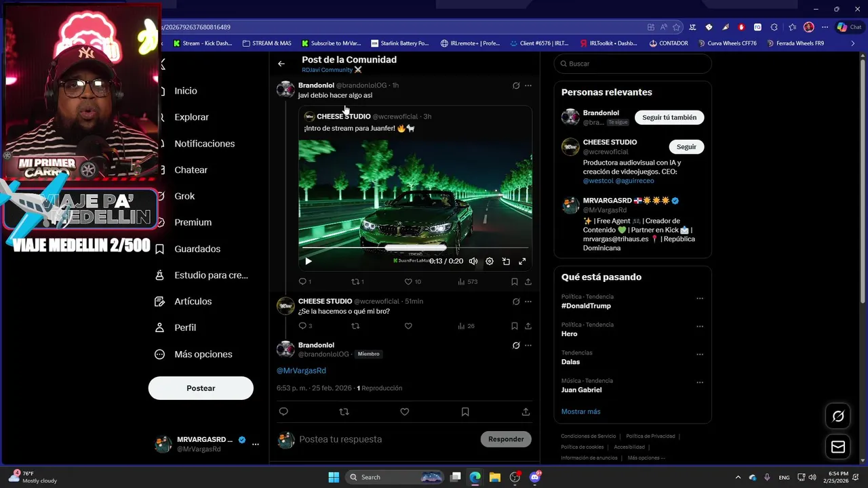Mute the video with the speaker icon

pyautogui.click(x=473, y=261)
